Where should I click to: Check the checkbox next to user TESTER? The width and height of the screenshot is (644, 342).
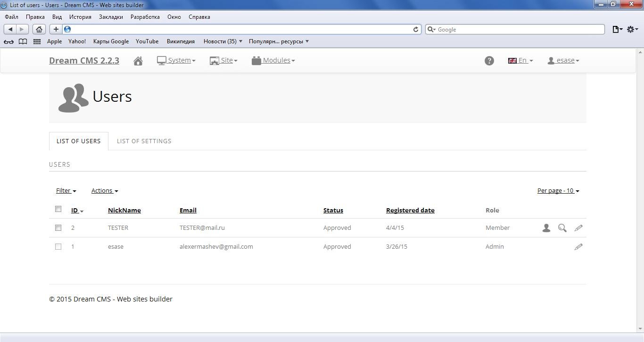point(58,228)
